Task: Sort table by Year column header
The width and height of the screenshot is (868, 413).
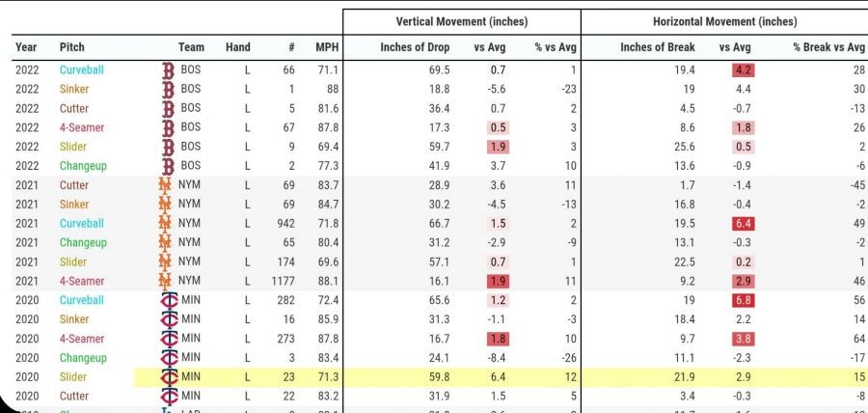Action: point(26,47)
